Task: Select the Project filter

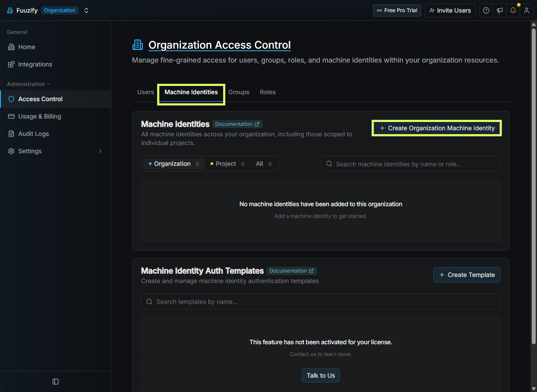Action: click(227, 164)
